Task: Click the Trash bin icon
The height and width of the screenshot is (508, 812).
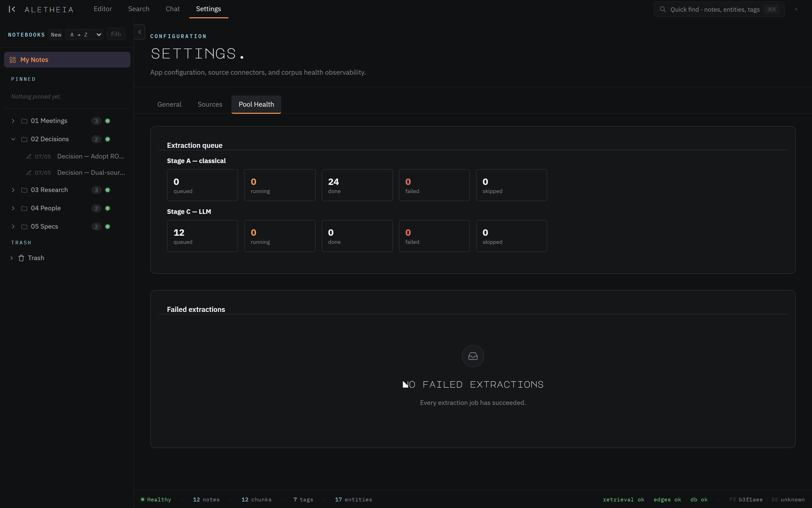Action: (21, 258)
